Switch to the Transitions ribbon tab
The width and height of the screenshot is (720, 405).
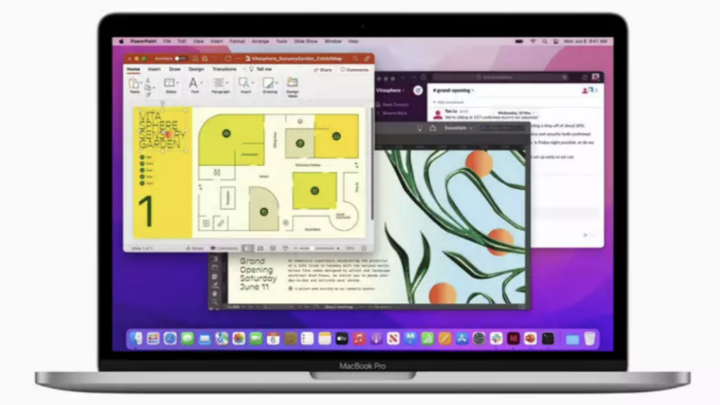[224, 70]
